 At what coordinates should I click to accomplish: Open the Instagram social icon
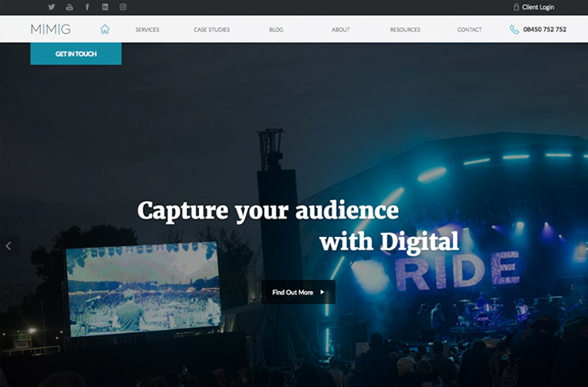pyautogui.click(x=123, y=6)
